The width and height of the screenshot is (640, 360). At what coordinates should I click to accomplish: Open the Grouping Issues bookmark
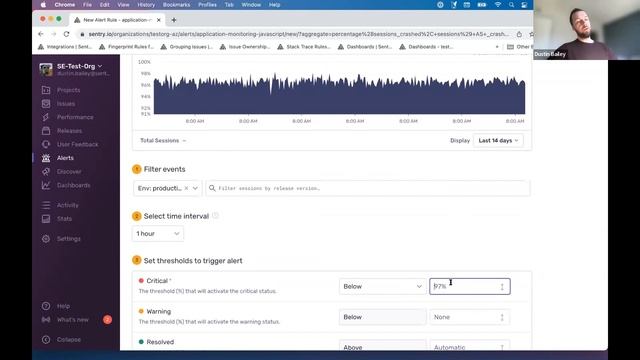(187, 47)
